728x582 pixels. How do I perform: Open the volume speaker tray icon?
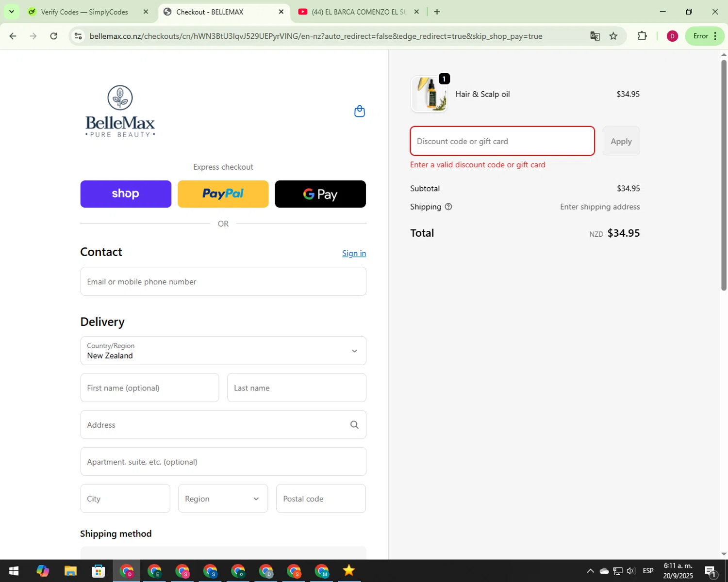point(631,571)
